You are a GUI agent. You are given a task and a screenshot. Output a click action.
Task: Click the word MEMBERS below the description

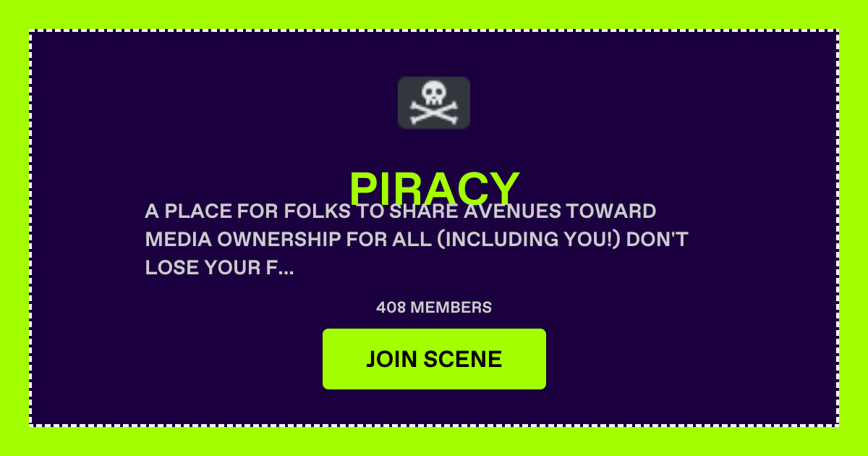point(451,308)
